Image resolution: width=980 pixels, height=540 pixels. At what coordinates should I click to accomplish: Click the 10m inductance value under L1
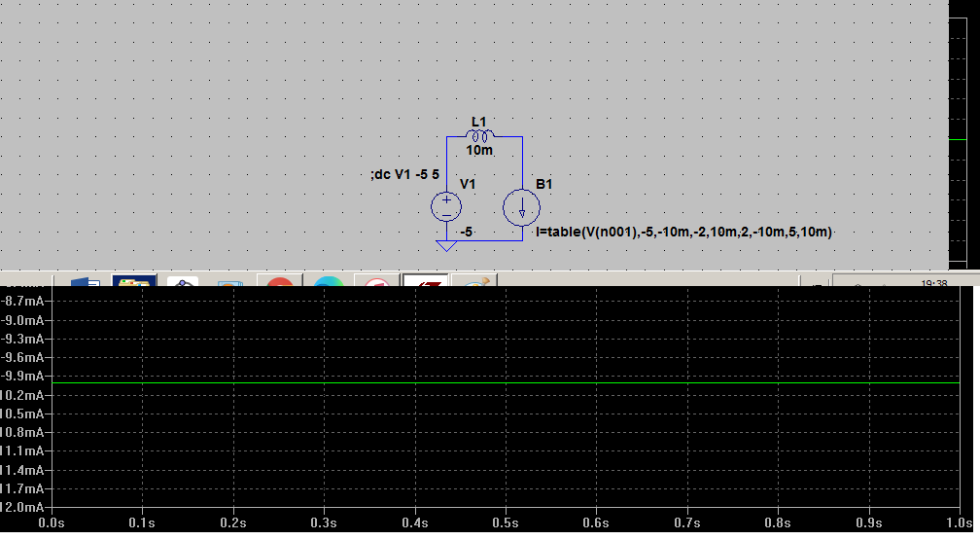[x=479, y=151]
